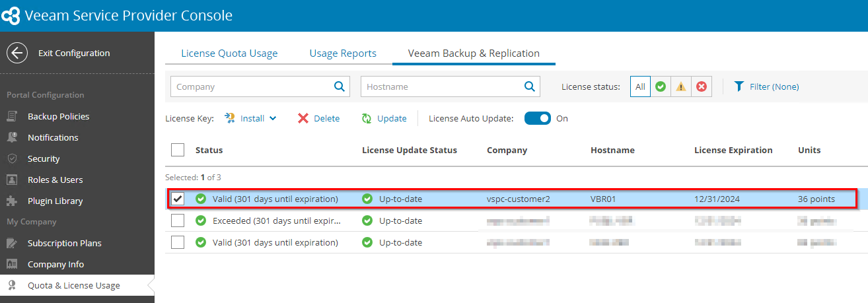Click the Subscription Plans icon

[x=11, y=243]
